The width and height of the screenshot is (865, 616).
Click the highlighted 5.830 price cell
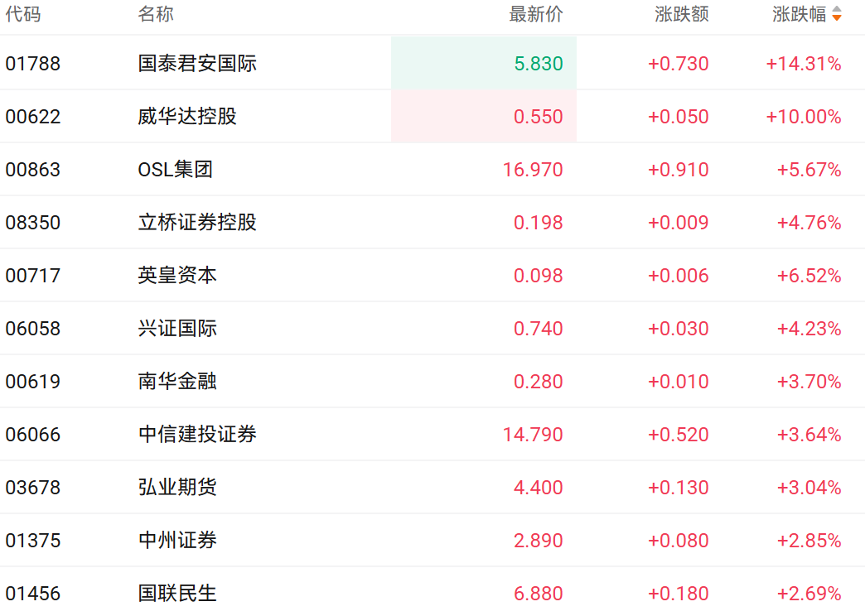[x=538, y=64]
